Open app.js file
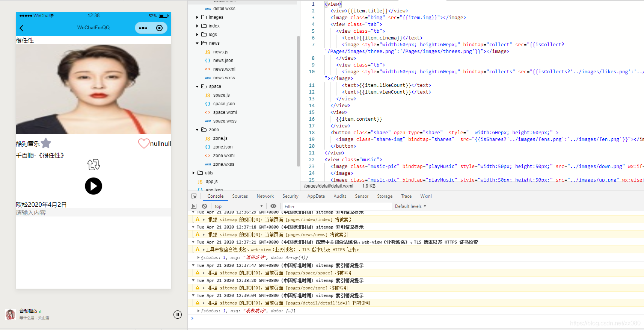The height and width of the screenshot is (330, 644). pos(211,182)
